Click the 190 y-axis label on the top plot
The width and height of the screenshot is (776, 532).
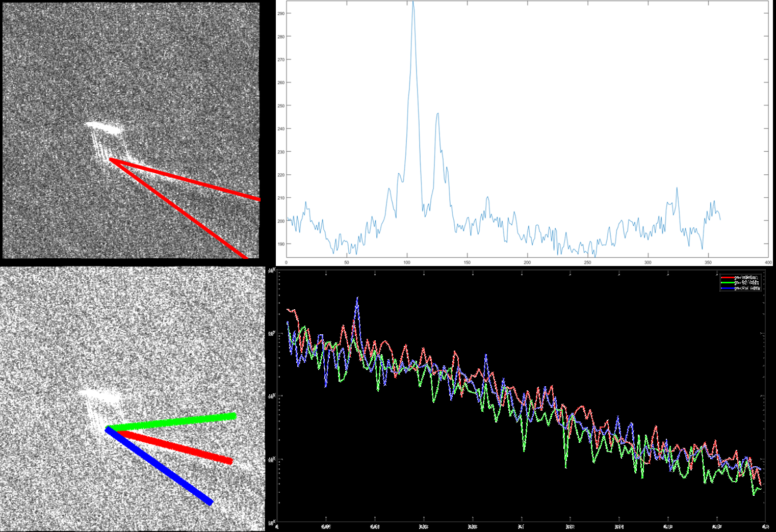point(281,244)
